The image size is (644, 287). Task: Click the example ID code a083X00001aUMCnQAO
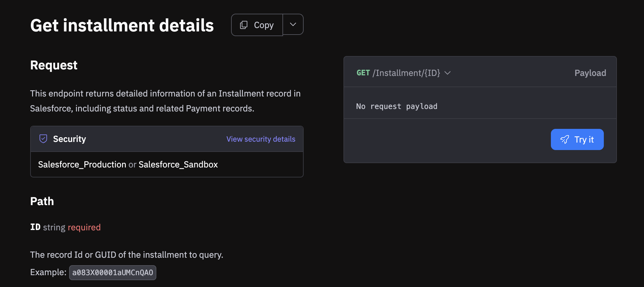[x=113, y=273]
